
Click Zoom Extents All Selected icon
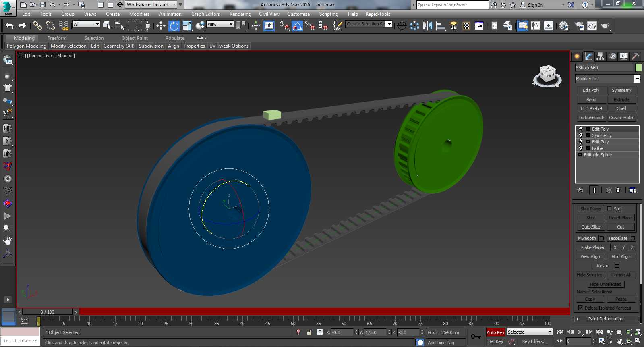pos(638,332)
